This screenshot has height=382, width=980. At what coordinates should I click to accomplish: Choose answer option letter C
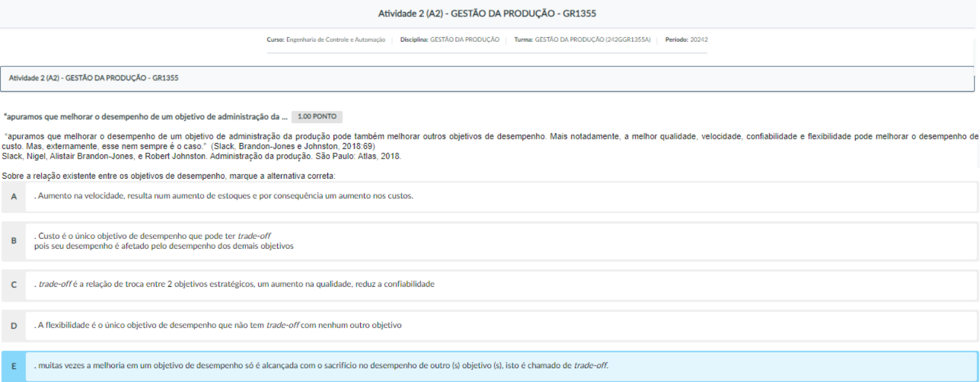(x=14, y=285)
